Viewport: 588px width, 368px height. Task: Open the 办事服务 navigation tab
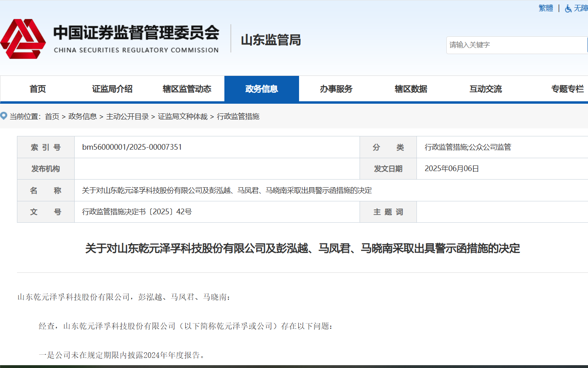tap(336, 89)
